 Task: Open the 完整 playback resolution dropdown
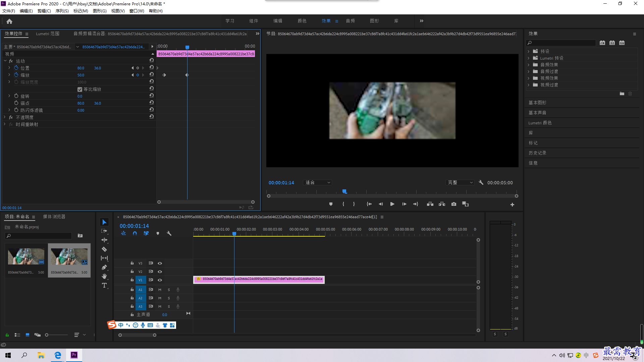point(460,182)
